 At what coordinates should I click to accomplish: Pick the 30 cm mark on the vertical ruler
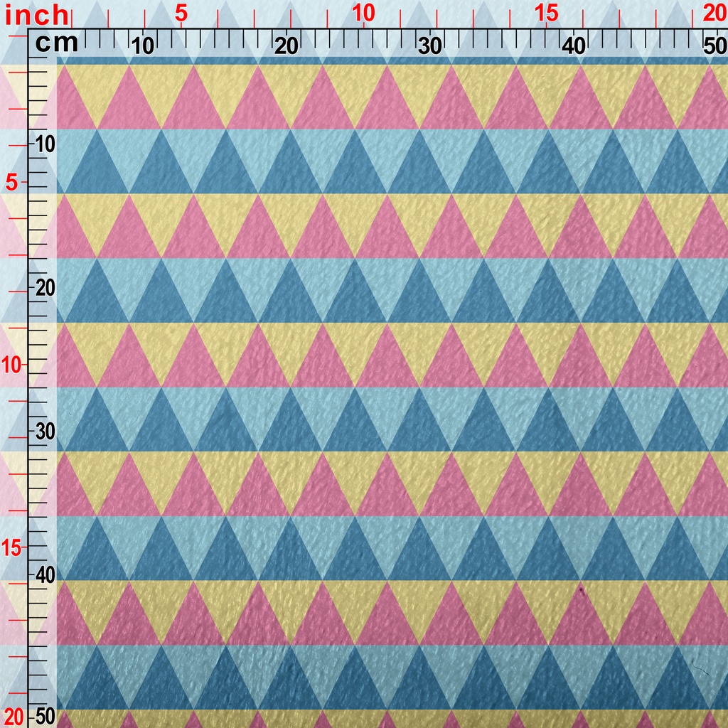(45, 432)
